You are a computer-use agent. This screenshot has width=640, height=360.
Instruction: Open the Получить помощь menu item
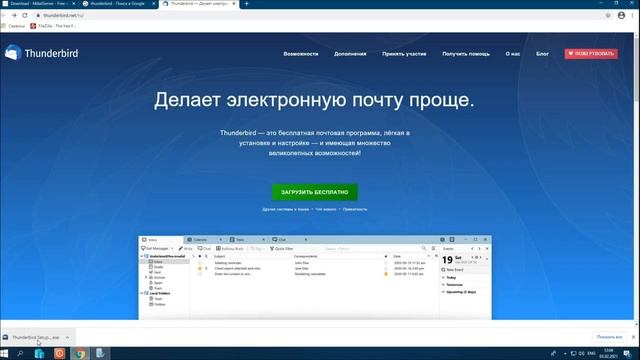466,54
